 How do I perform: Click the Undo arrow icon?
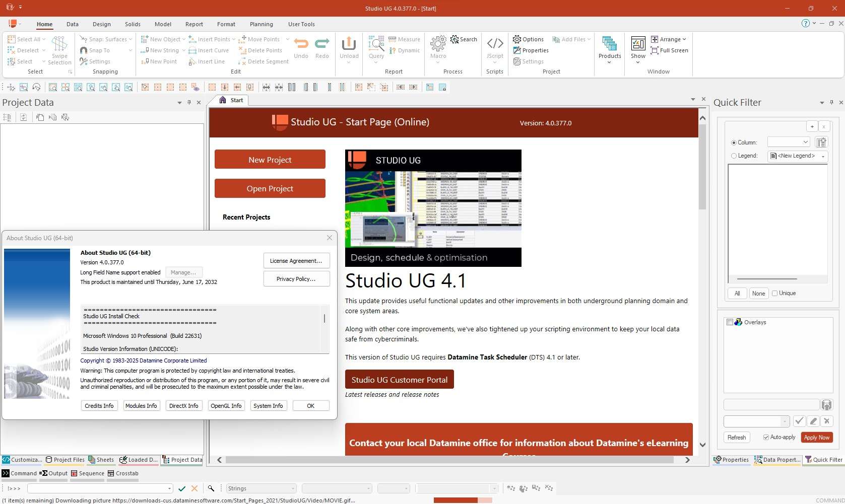301,44
